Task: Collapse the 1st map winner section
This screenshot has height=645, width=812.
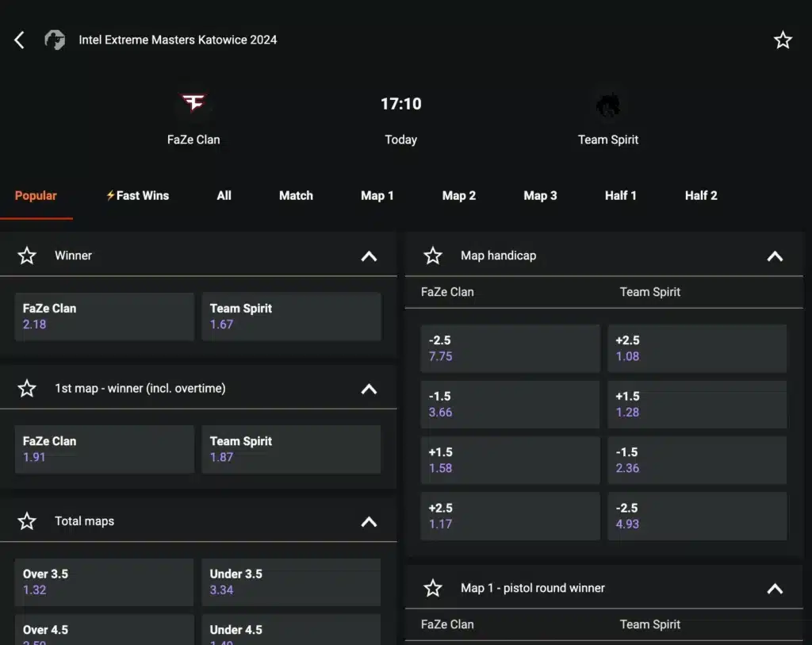Action: coord(369,389)
